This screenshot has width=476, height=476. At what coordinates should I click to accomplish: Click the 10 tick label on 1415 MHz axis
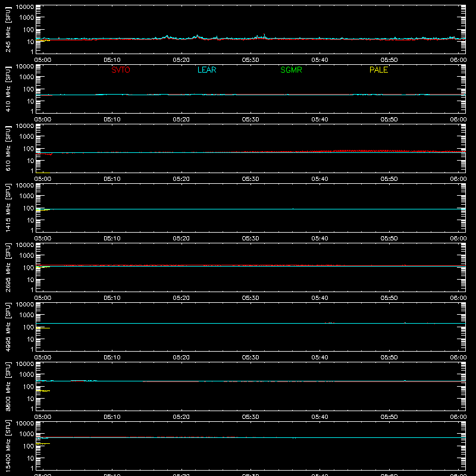pyautogui.click(x=31, y=220)
